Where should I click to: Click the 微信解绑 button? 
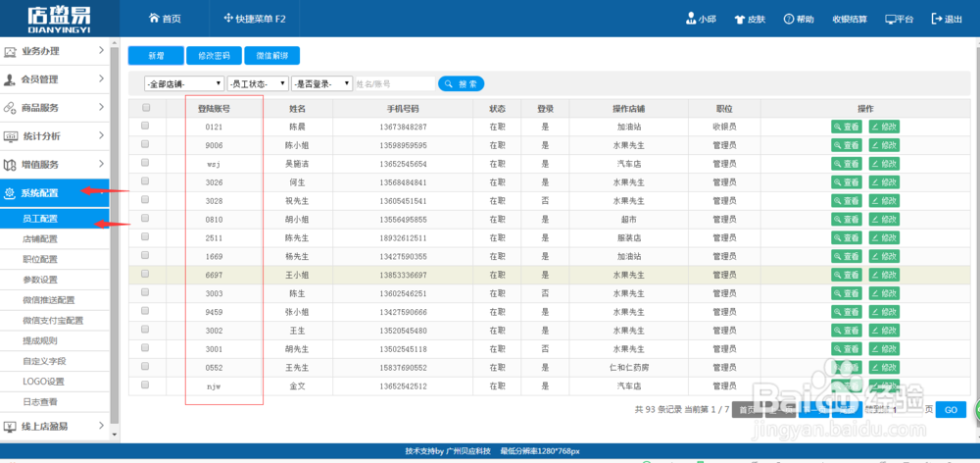click(x=271, y=56)
